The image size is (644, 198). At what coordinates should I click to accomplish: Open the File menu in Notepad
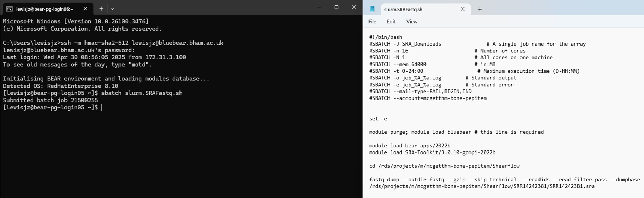(372, 22)
